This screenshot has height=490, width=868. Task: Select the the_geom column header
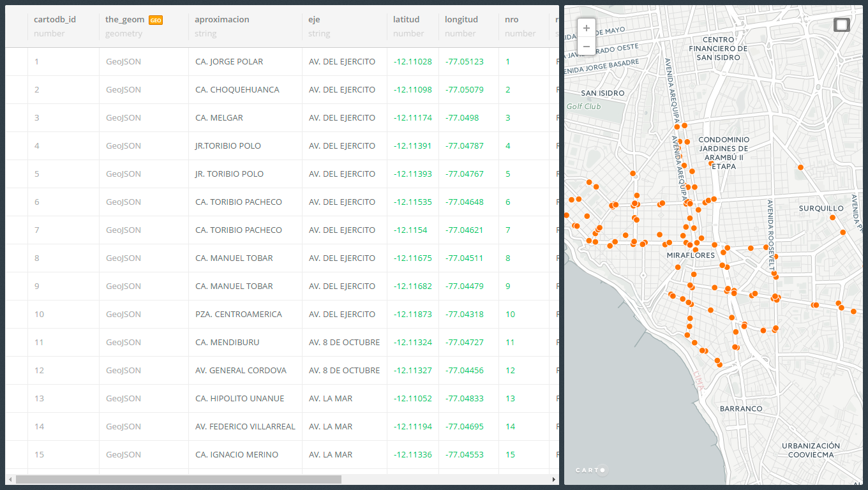tap(125, 19)
